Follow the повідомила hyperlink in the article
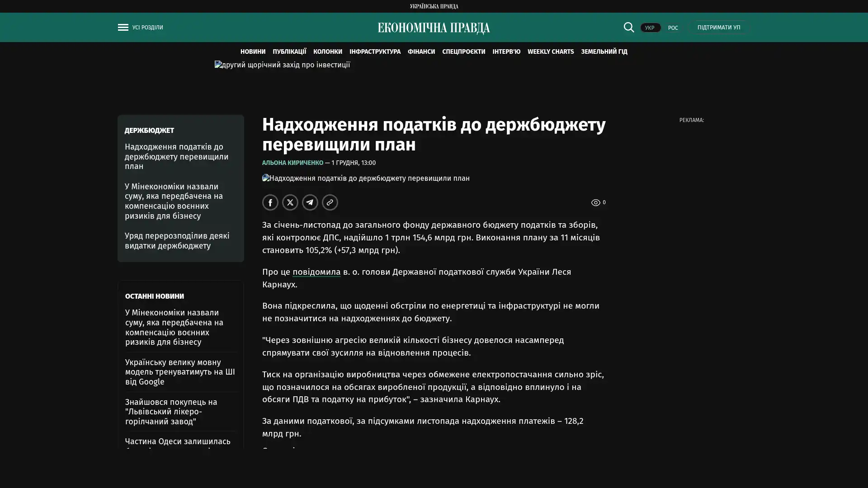 pos(316,272)
